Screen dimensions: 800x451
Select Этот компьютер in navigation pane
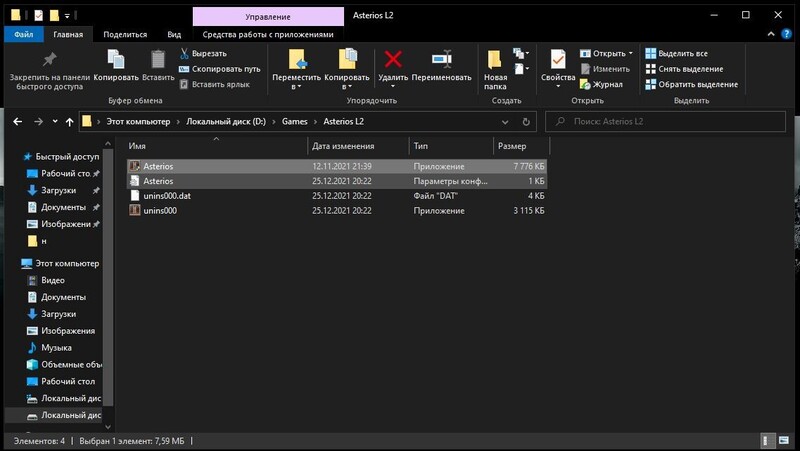click(60, 263)
